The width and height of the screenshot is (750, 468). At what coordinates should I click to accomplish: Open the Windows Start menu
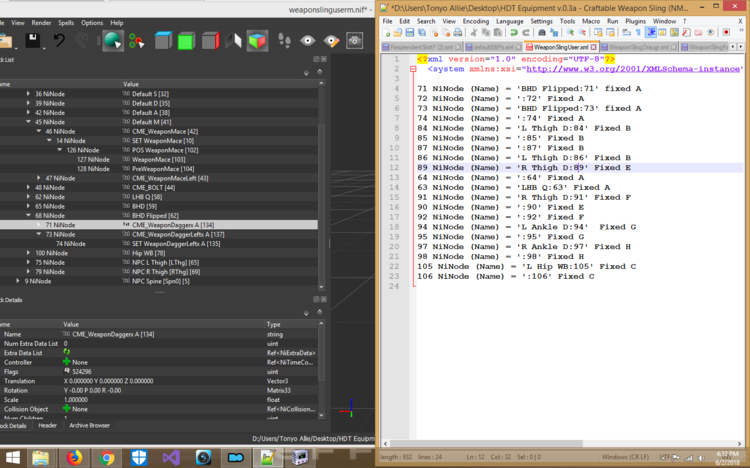click(12, 457)
